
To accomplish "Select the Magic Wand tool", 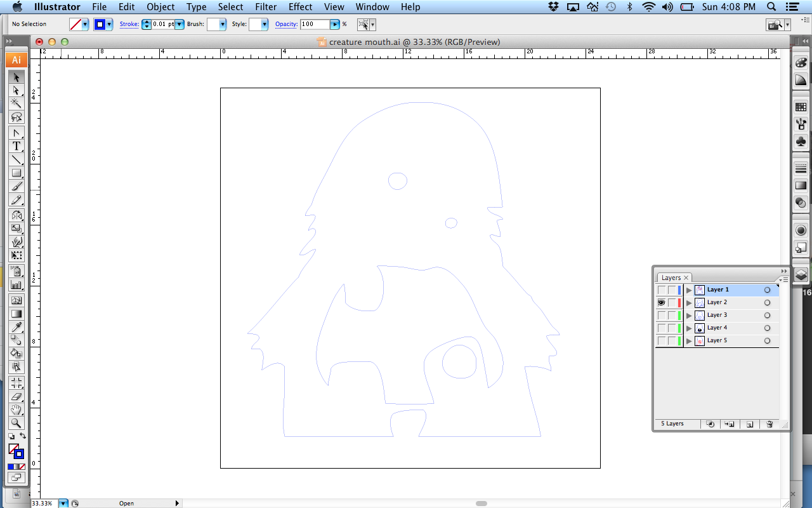I will coord(16,104).
